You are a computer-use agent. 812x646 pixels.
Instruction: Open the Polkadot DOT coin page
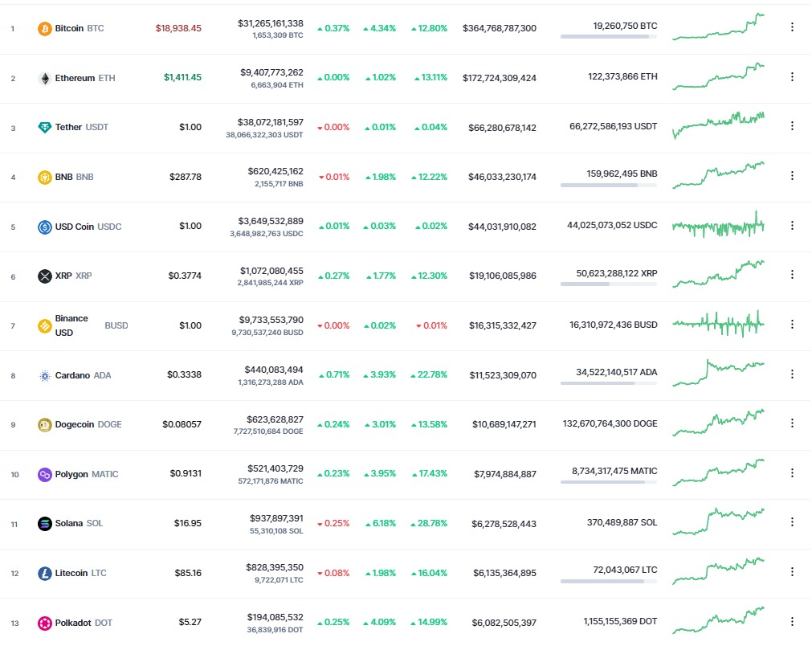tap(84, 624)
